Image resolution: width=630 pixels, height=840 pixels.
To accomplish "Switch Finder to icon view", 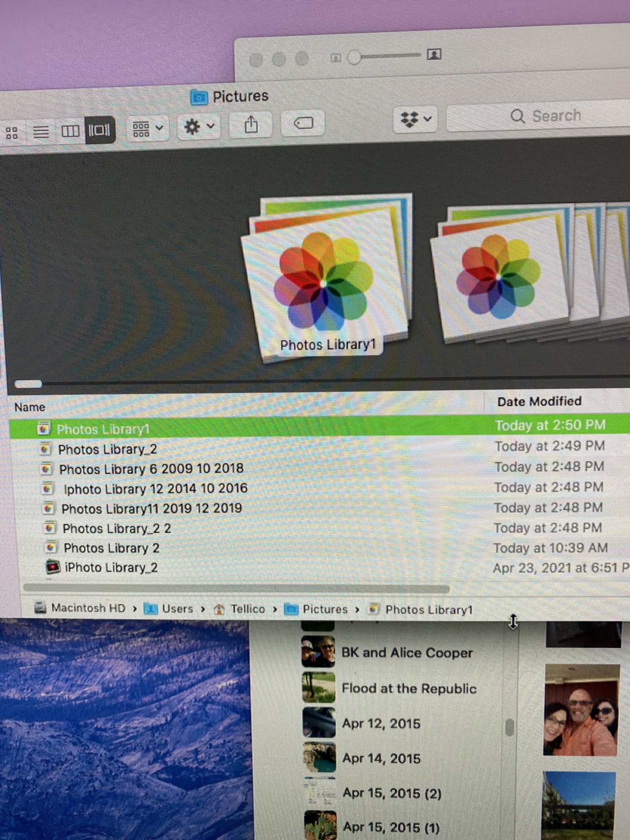I will pyautogui.click(x=11, y=133).
